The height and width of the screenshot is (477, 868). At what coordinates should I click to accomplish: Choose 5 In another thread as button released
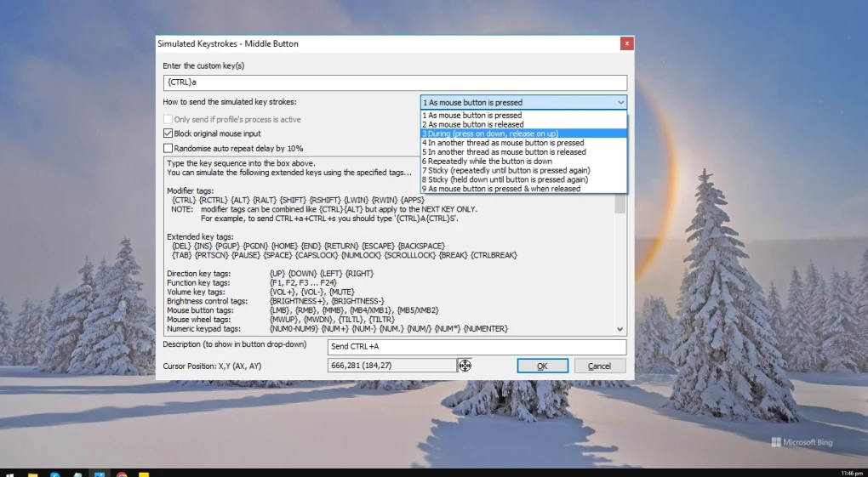[523, 151]
